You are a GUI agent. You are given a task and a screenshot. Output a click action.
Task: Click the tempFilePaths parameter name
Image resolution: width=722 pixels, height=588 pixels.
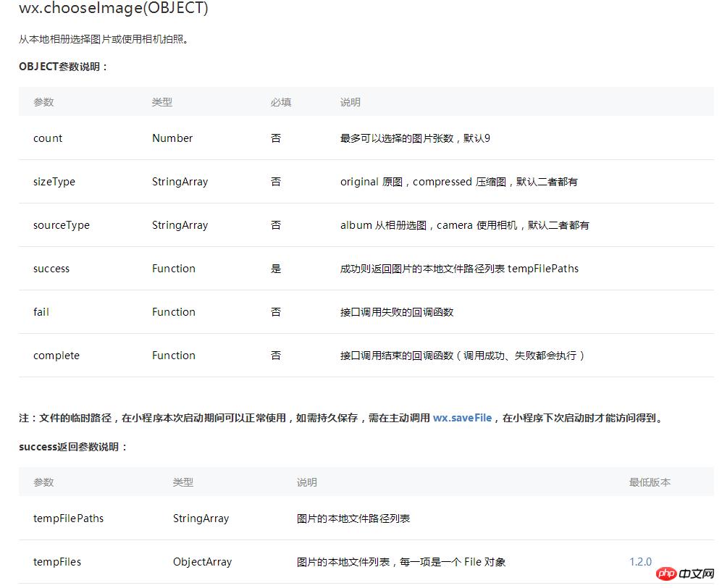tap(68, 518)
